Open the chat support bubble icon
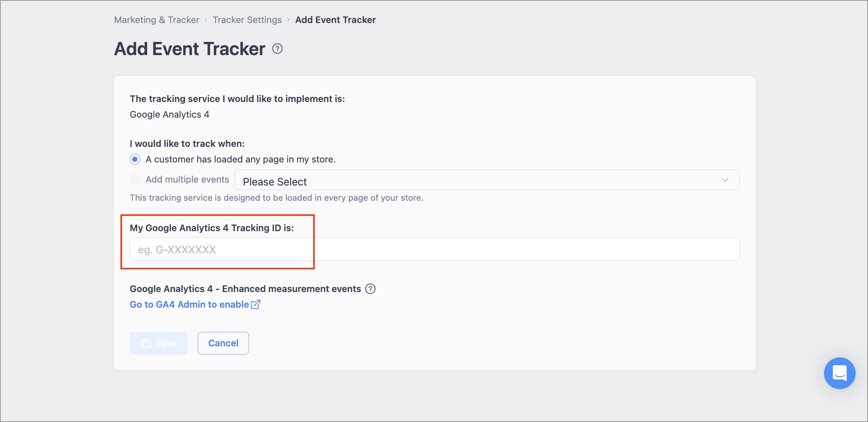Viewport: 868px width, 422px height. pyautogui.click(x=839, y=373)
